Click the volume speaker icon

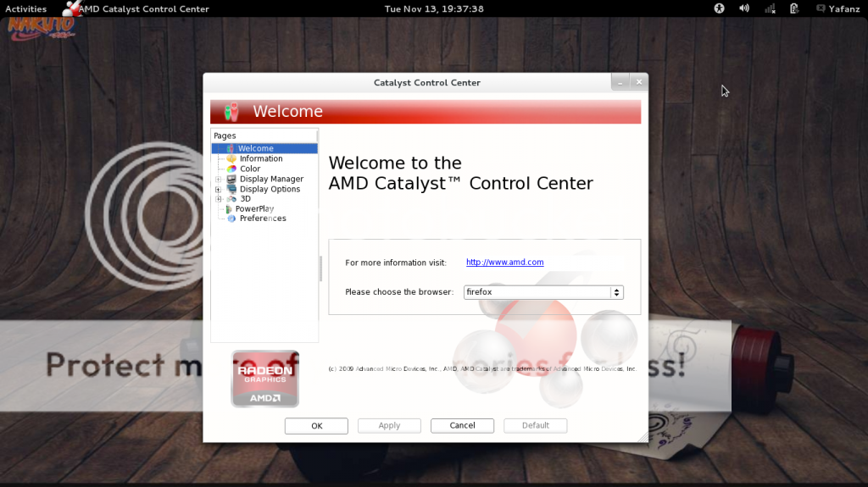pos(744,8)
